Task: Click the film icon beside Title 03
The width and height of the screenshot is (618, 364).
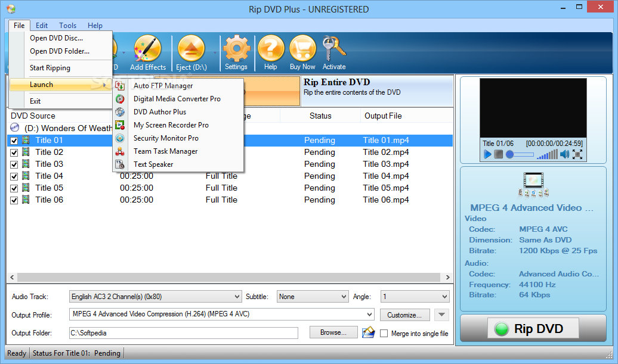Action: [x=26, y=164]
